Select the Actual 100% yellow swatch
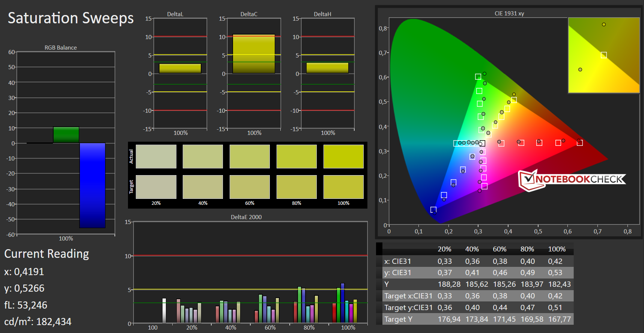 click(343, 156)
